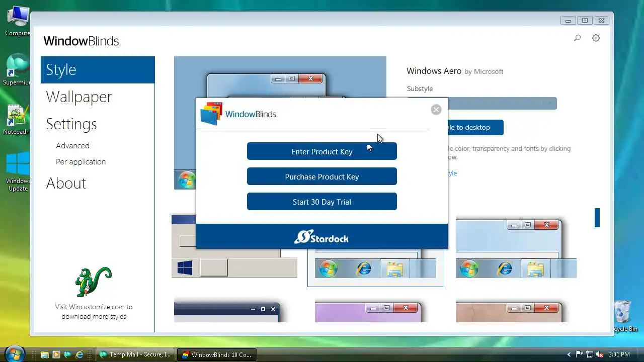Screen dimensions: 644x362
Task: Visit Wincustomize.com to download more styles
Action: click(94, 311)
